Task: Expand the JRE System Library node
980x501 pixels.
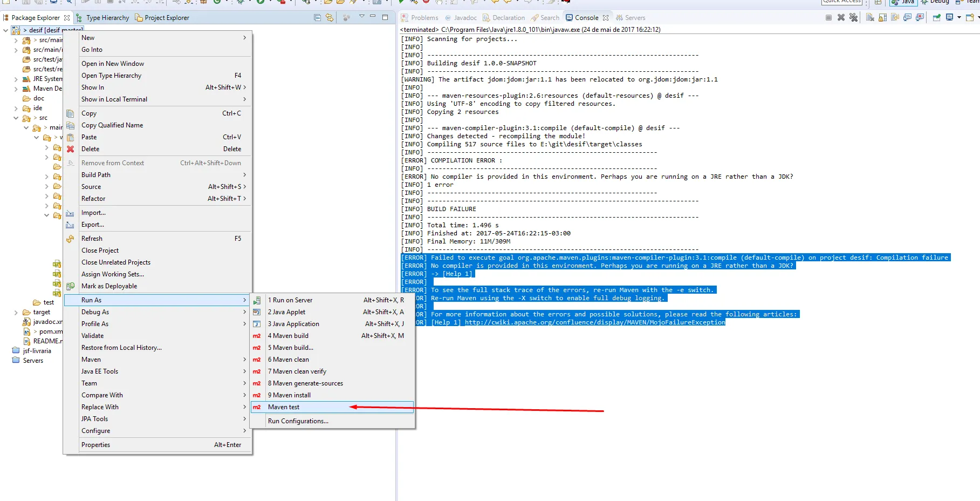Action: pos(16,79)
